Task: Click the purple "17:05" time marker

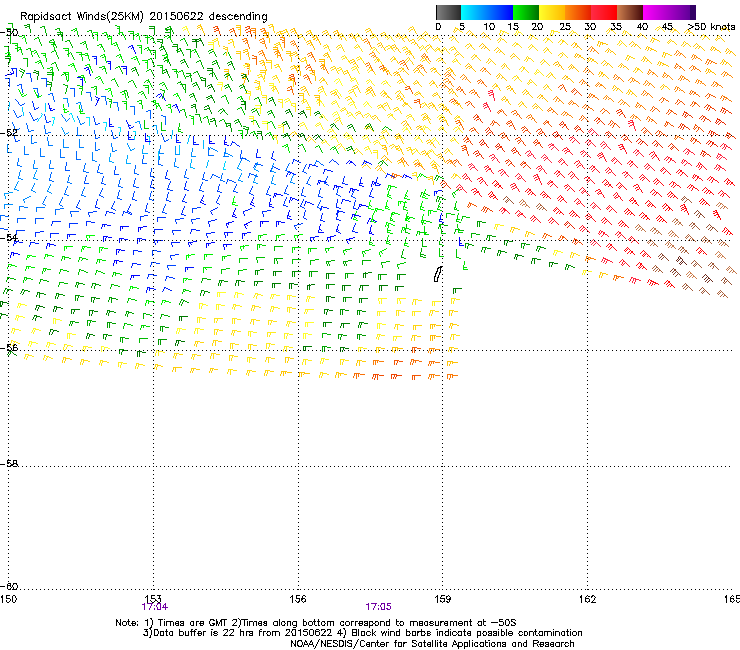Action: click(378, 607)
